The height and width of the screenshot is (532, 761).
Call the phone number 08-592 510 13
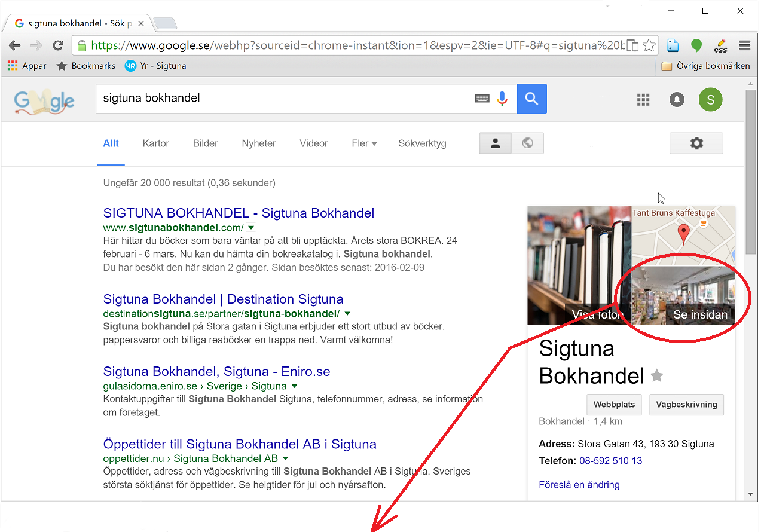click(611, 461)
